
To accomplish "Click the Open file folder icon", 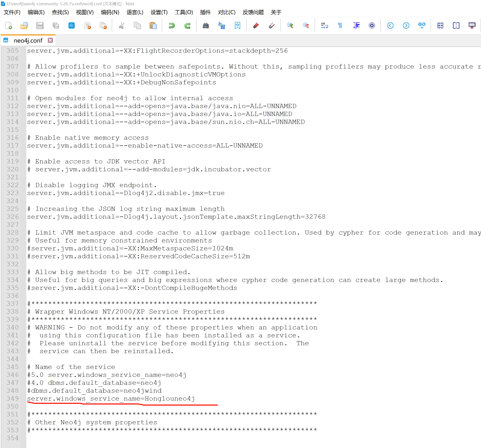I will pyautogui.click(x=24, y=25).
